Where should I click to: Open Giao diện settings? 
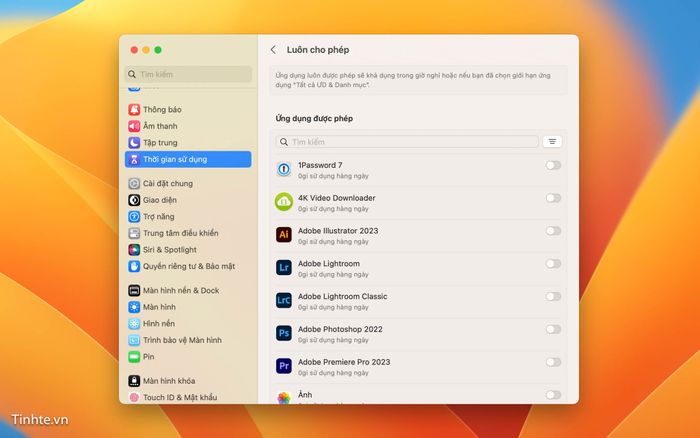point(188,200)
